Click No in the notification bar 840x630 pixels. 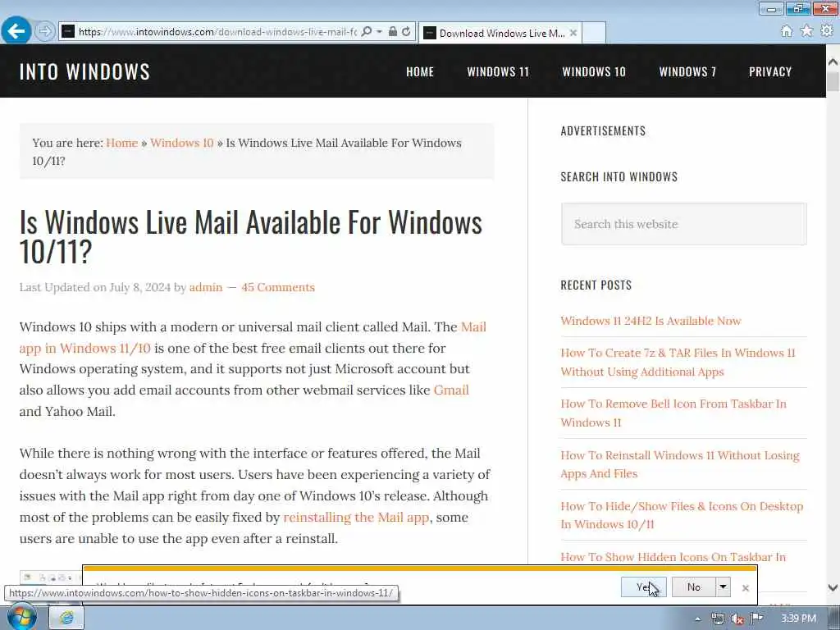[694, 587]
